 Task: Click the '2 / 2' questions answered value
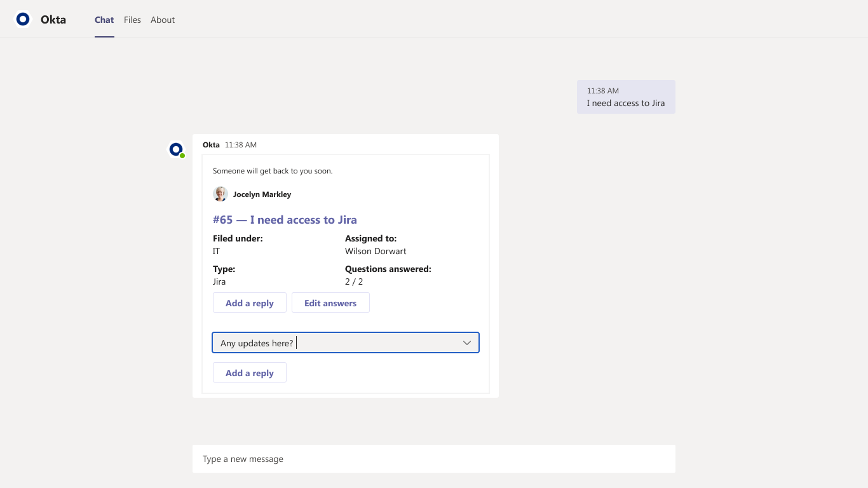point(354,281)
